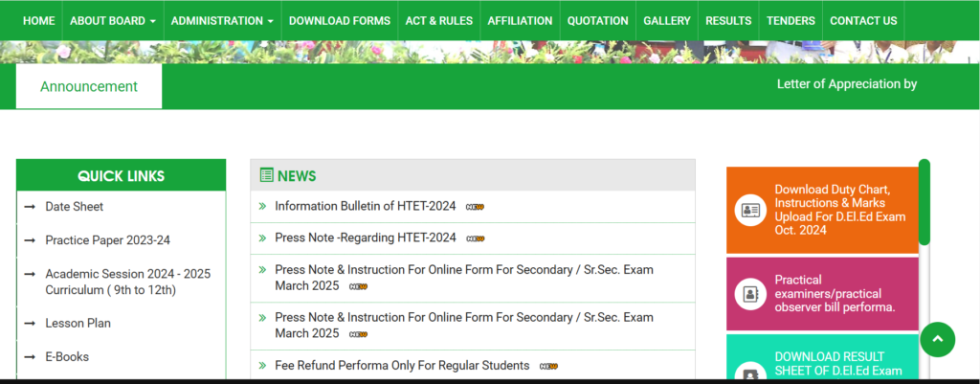Open the Lesson Plan quick link

tap(78, 324)
